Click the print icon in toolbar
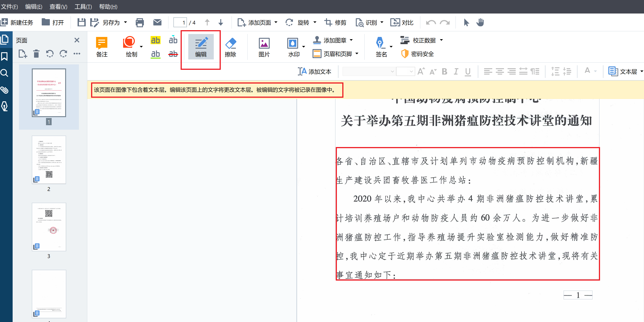This screenshot has width=644, height=322. [x=140, y=23]
